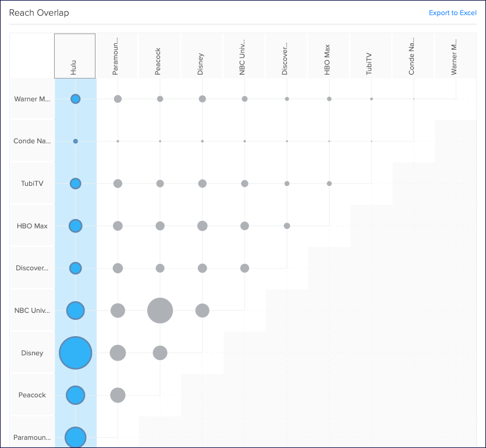Viewport: 486px width, 448px height.
Task: Select the TubiTV row label
Action: pyautogui.click(x=32, y=184)
